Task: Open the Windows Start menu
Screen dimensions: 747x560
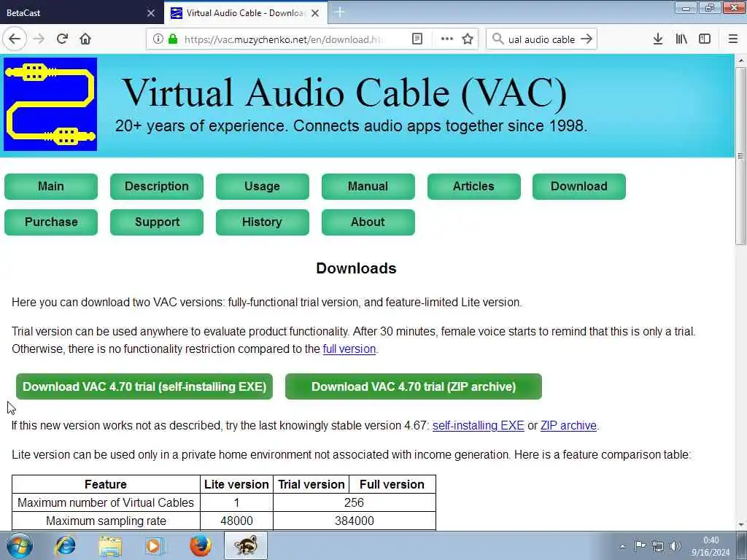Action: pos(19,545)
